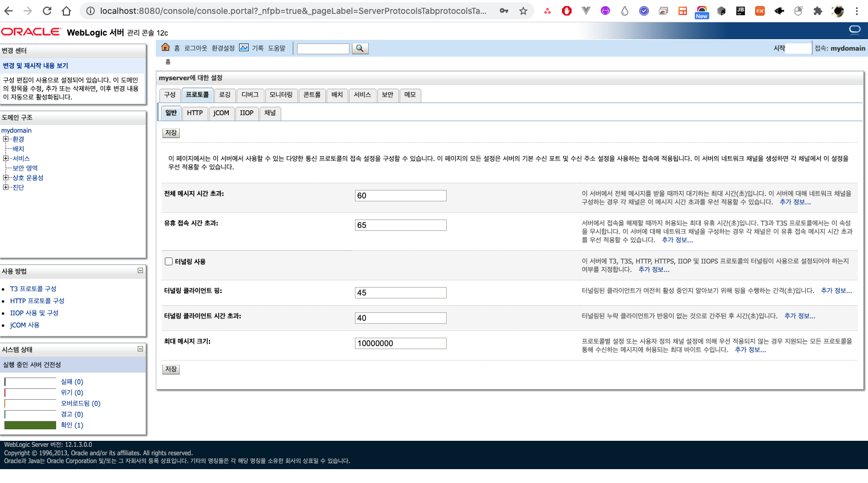Click the 실패 (0) health link
This screenshot has width=868, height=483.
pos(72,382)
